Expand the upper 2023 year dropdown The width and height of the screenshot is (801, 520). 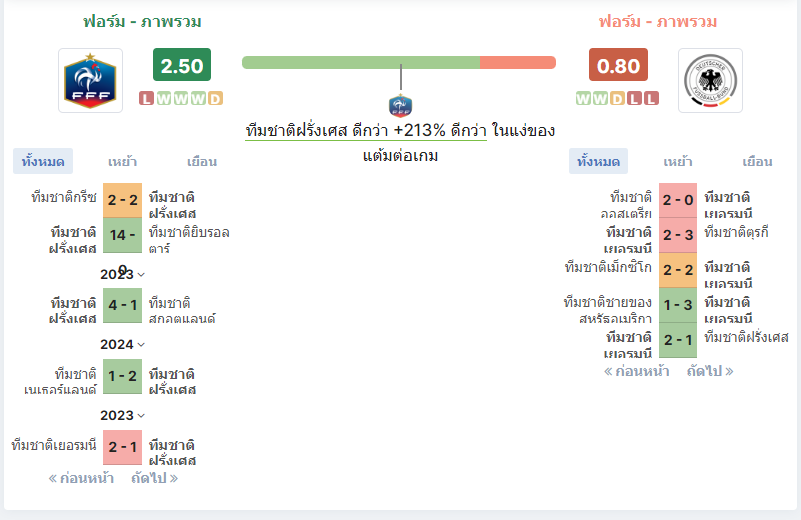tap(123, 274)
